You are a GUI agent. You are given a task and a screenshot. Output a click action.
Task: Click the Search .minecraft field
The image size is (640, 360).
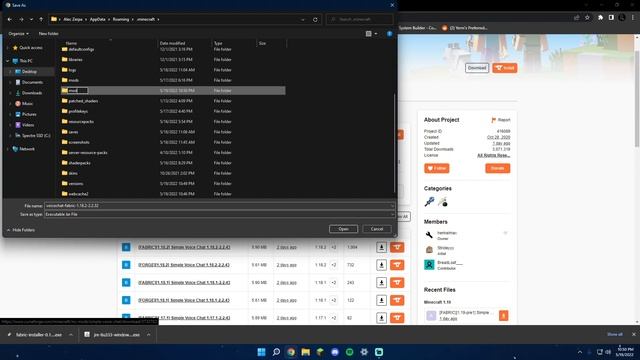click(360, 19)
